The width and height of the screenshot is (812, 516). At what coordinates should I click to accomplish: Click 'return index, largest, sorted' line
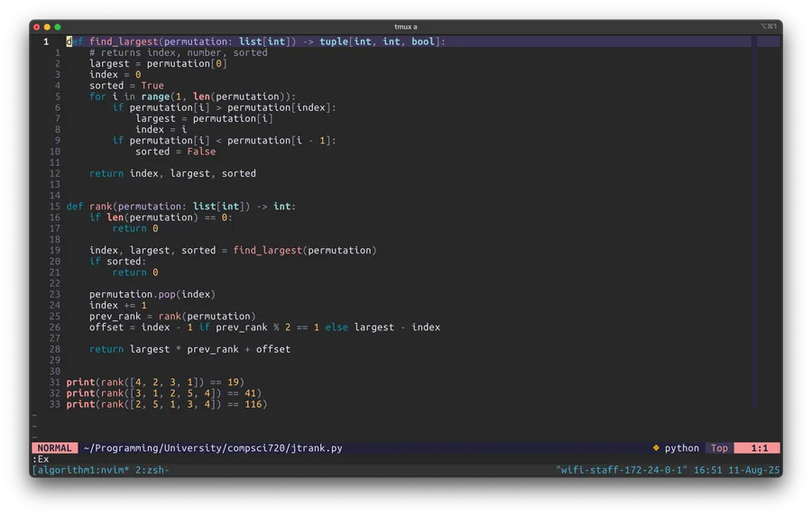point(172,173)
